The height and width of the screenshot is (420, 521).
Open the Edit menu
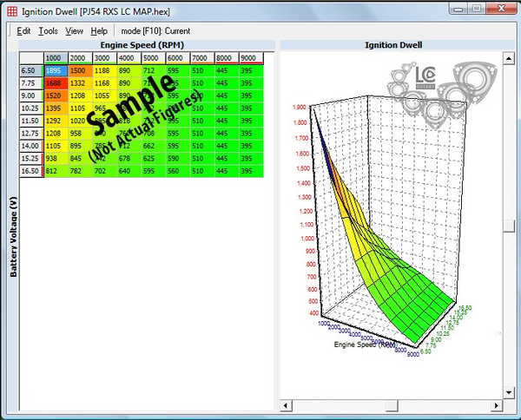tap(23, 31)
